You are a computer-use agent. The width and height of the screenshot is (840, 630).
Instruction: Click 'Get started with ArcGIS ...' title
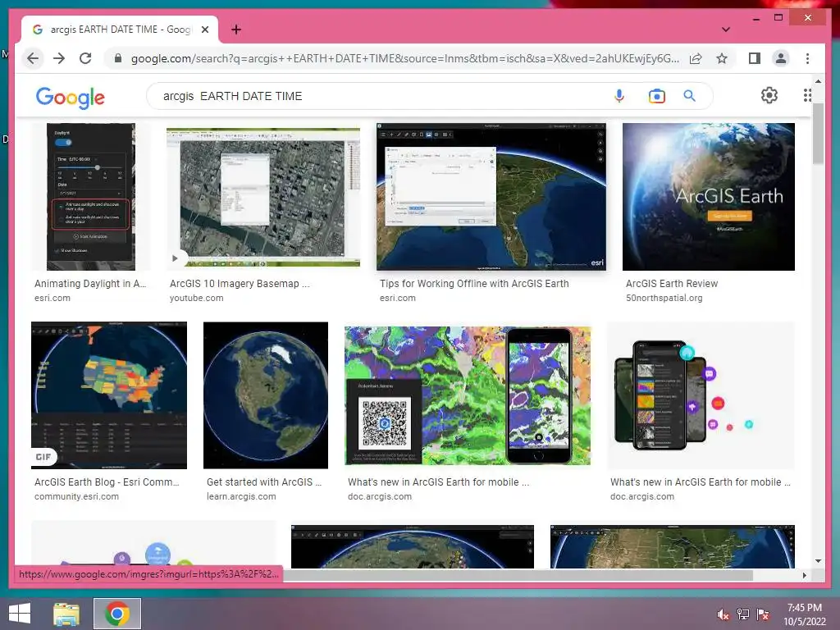pyautogui.click(x=264, y=482)
